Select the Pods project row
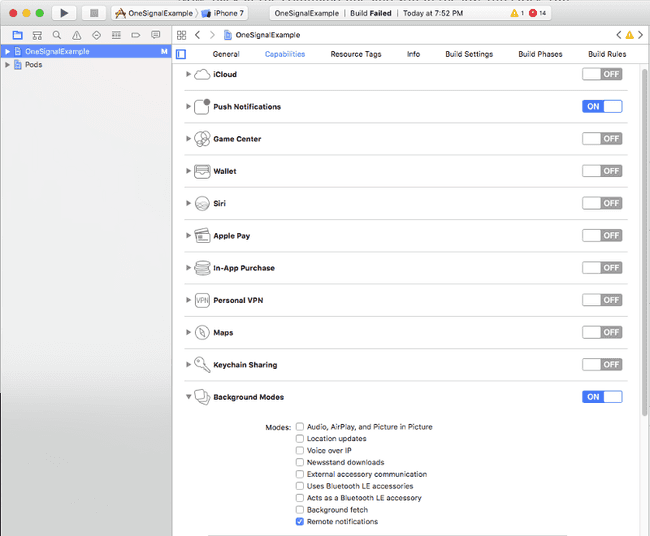This screenshot has height=536, width=650. click(86, 65)
